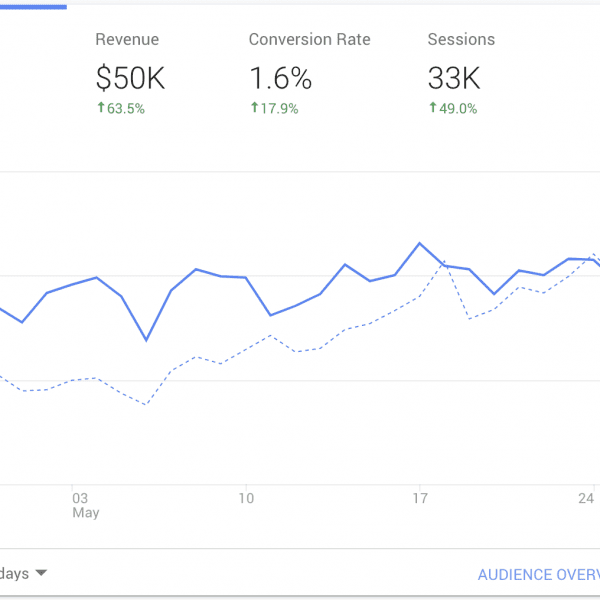Screen dimensions: 600x600
Task: Click the solid line peak near 17
Action: click(x=420, y=243)
